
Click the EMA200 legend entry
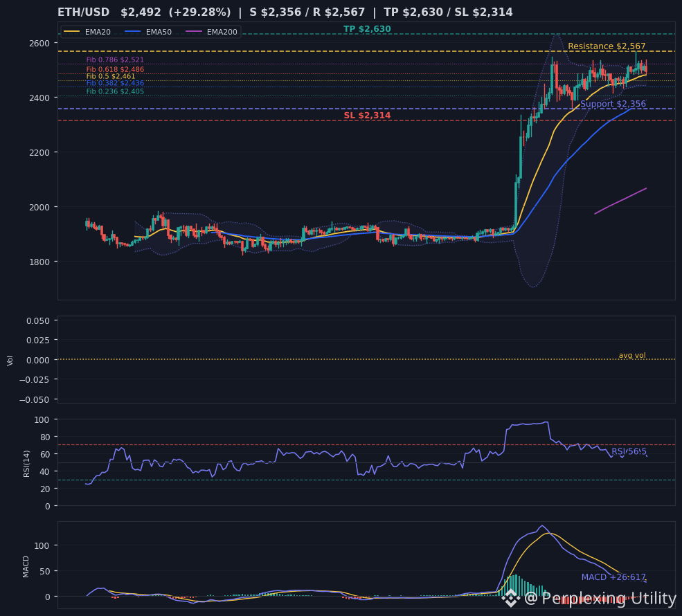pyautogui.click(x=211, y=32)
